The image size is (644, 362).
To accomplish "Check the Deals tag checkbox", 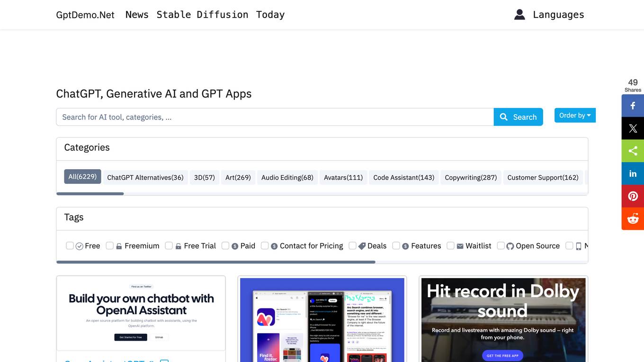I will [x=352, y=245].
